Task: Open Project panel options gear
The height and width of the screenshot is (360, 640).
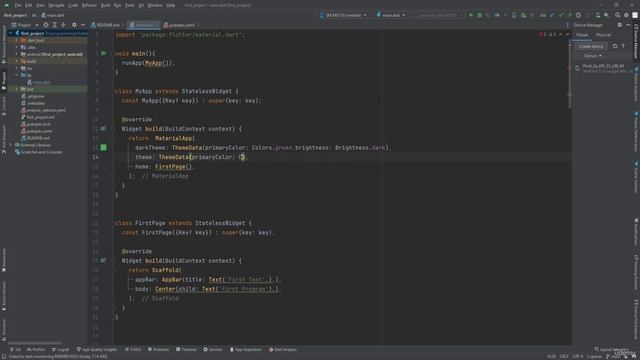Action: [x=74, y=25]
